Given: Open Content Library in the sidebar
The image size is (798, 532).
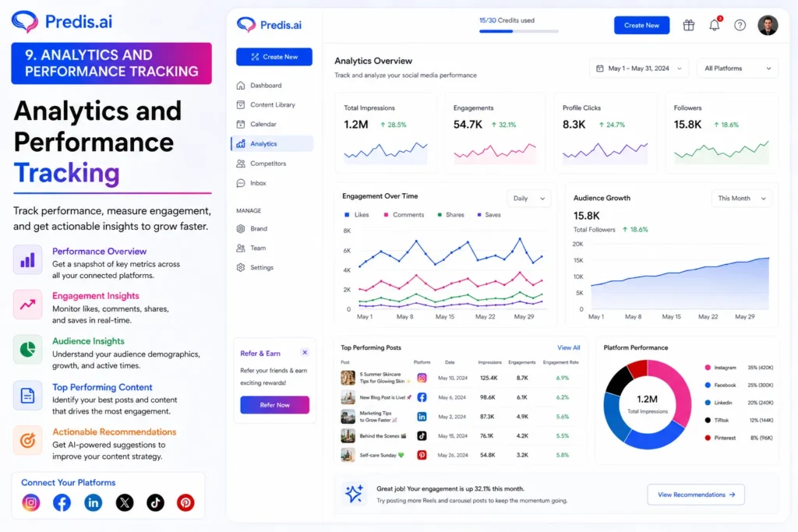Looking at the screenshot, I should click(274, 105).
